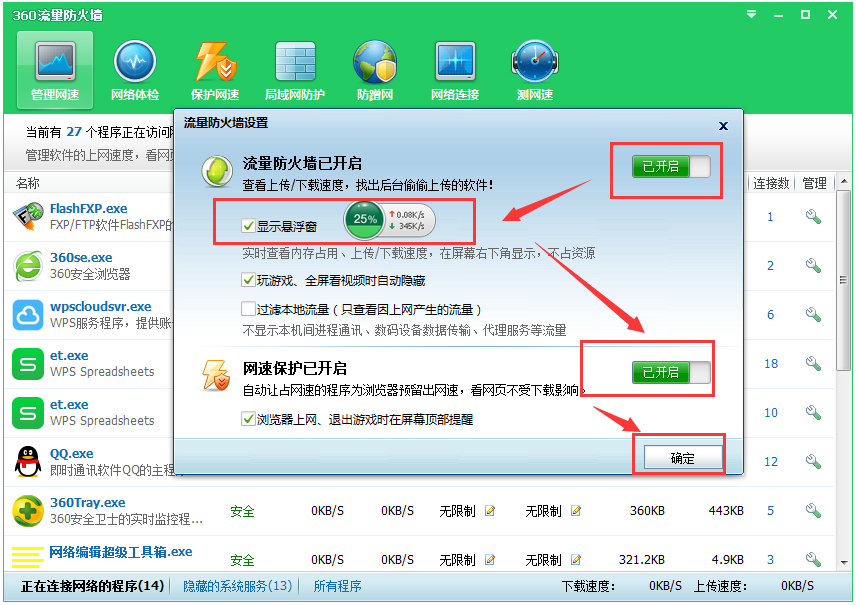Edit download limit for 网络编辑超级工具箱.exe

[x=490, y=560]
